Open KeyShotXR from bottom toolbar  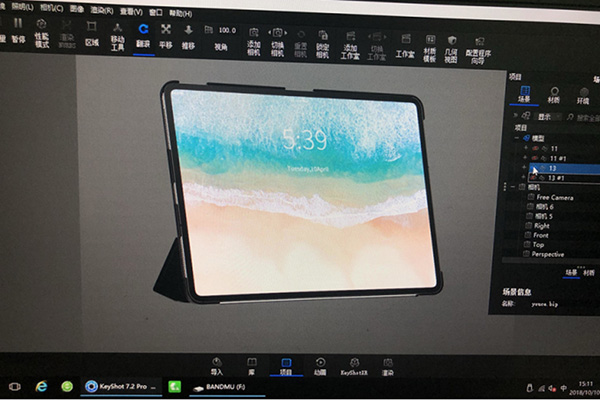click(354, 367)
